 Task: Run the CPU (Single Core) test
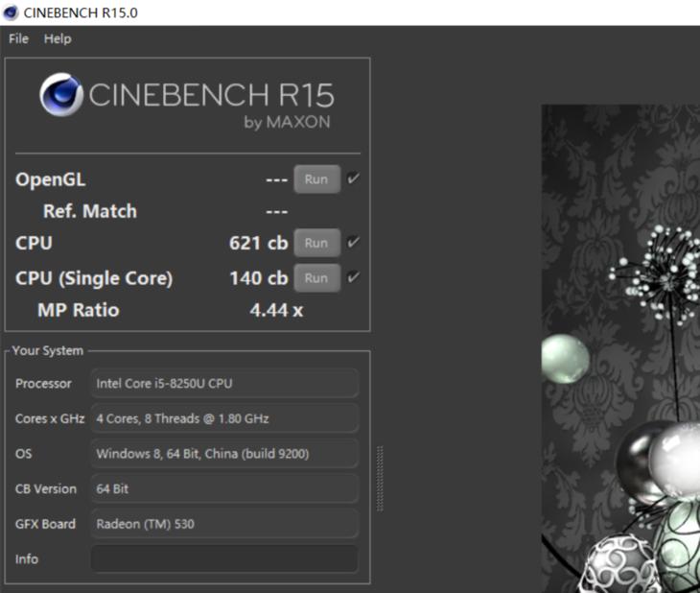point(316,278)
